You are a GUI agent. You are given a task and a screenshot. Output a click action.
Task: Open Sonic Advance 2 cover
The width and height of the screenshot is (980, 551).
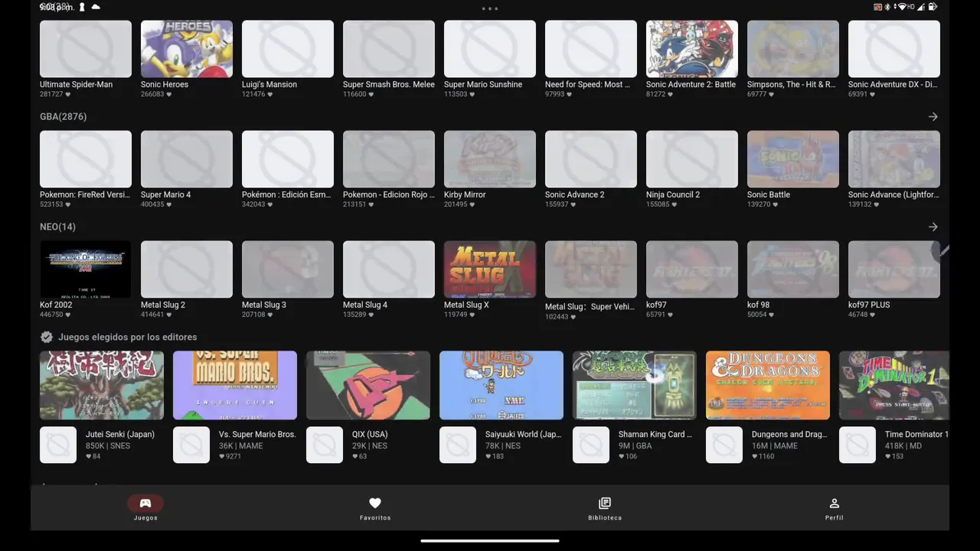(591, 159)
